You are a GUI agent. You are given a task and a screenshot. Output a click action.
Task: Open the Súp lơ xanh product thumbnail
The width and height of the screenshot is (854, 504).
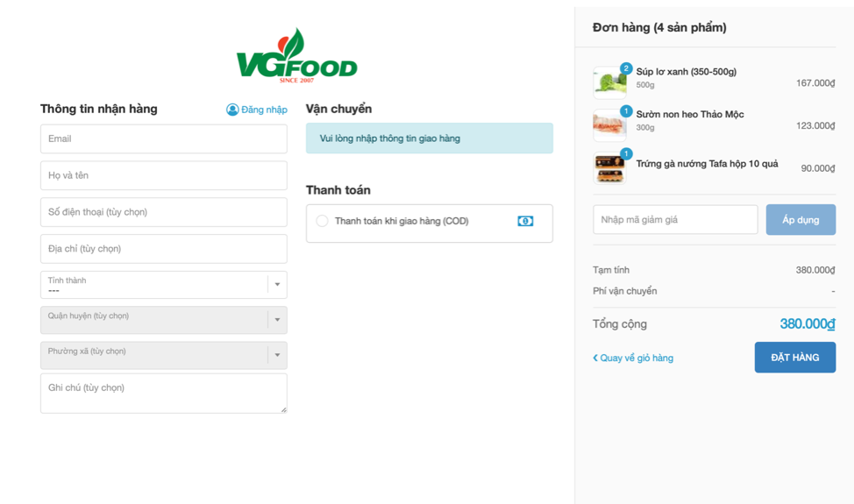pyautogui.click(x=609, y=82)
